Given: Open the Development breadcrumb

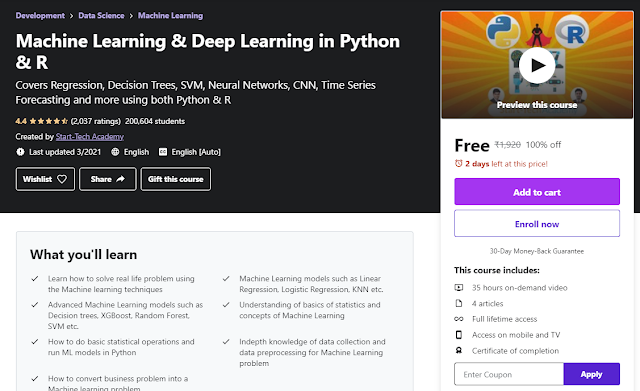Looking at the screenshot, I should click(40, 16).
